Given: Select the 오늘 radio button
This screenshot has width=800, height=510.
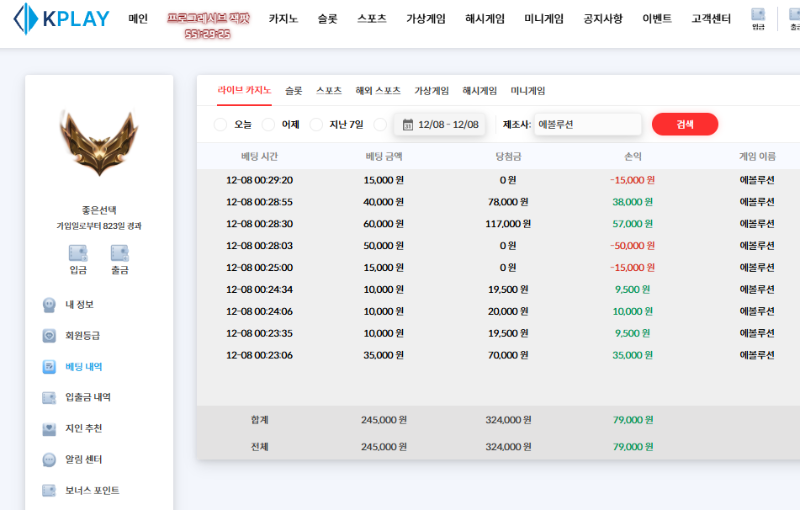Looking at the screenshot, I should click(220, 124).
